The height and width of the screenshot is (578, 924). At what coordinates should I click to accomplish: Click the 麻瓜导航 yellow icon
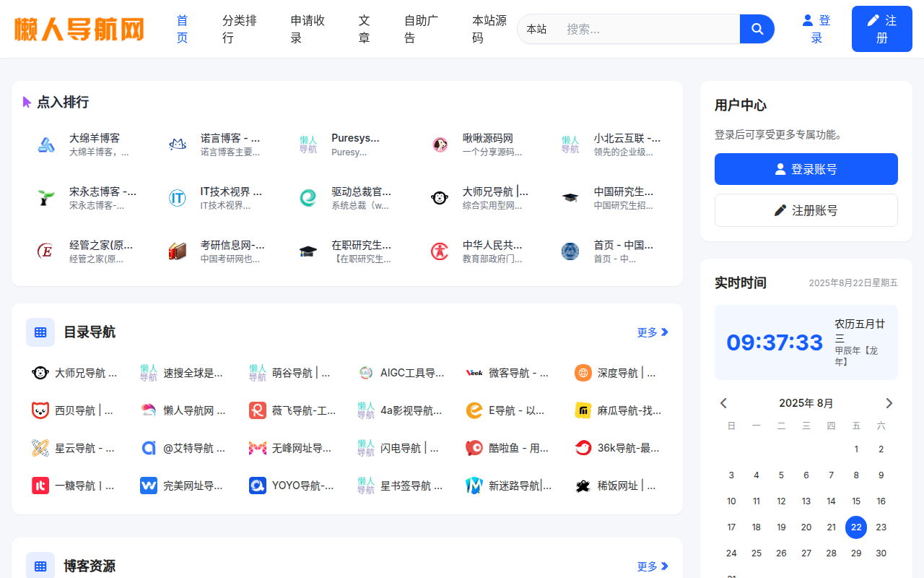click(583, 410)
